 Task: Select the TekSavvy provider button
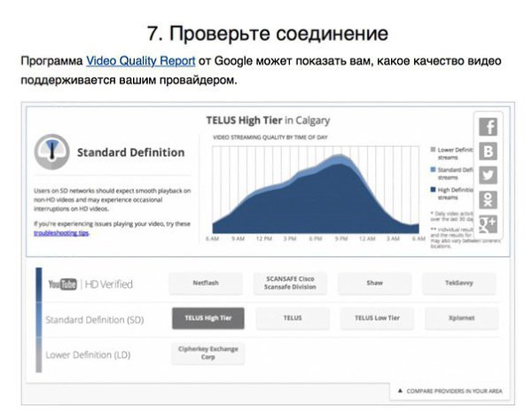click(459, 283)
